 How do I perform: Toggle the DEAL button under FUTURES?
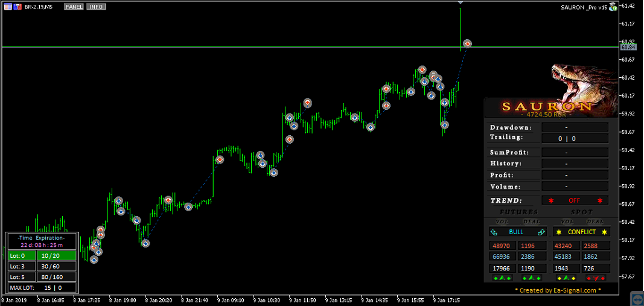point(532,222)
